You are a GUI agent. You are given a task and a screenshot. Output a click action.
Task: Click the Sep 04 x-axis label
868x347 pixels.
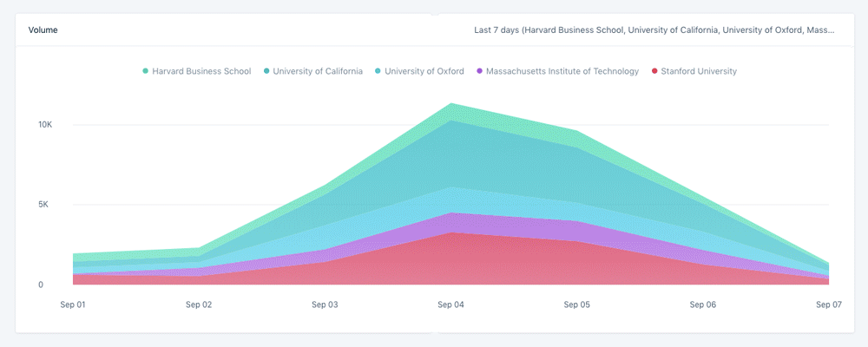click(451, 304)
